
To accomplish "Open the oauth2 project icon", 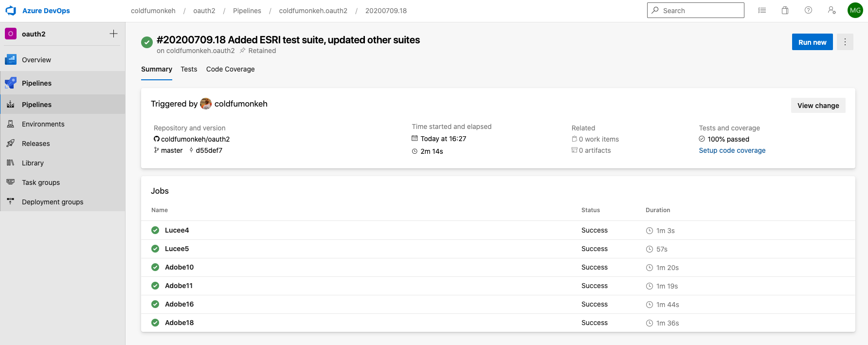I will (x=11, y=34).
